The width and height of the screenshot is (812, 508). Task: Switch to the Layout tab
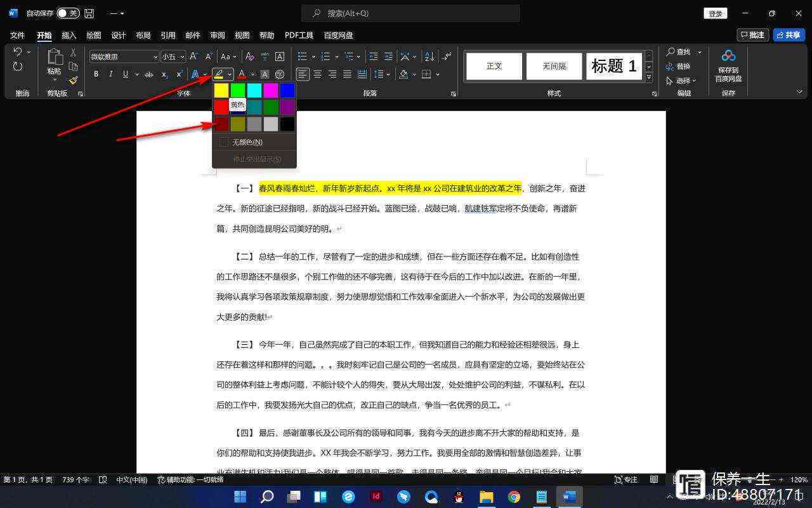[143, 36]
